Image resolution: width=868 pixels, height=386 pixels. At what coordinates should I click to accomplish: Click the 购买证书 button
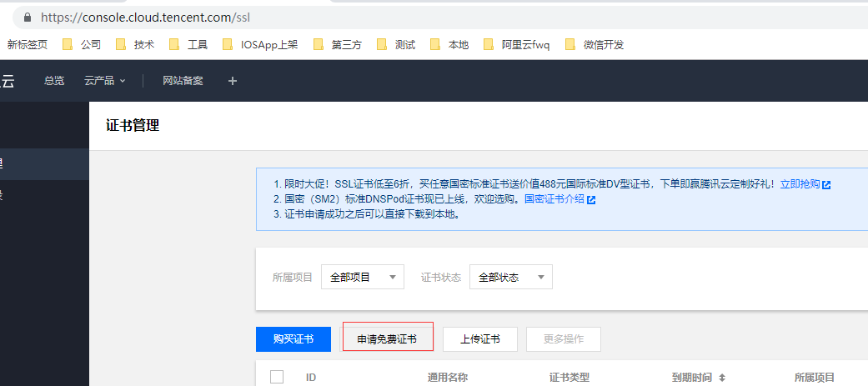294,339
